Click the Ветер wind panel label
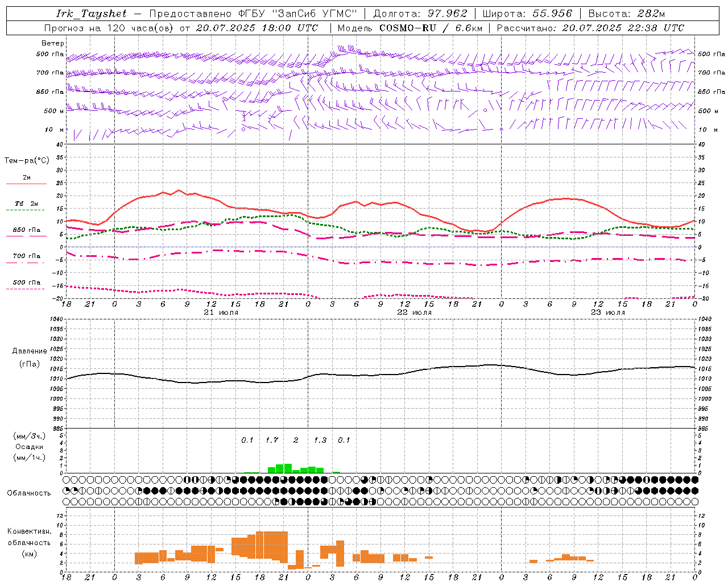 53,43
